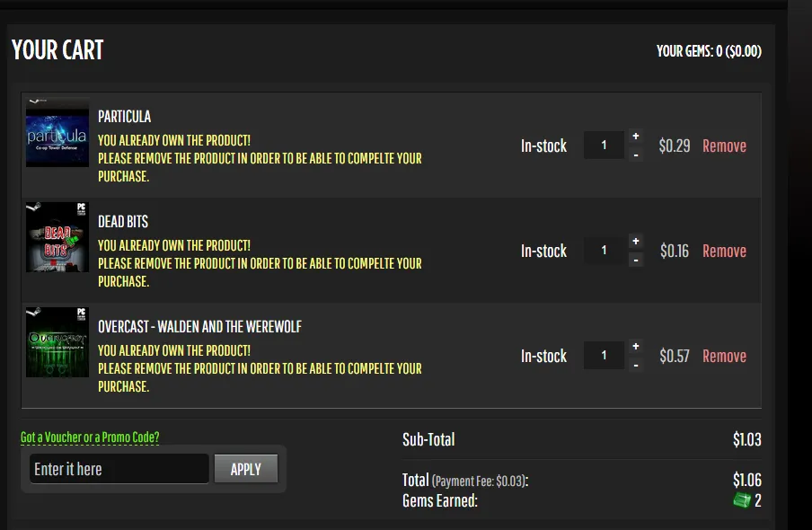Image resolution: width=812 pixels, height=530 pixels.
Task: Click the Dead Bits quantity field
Action: click(x=604, y=251)
